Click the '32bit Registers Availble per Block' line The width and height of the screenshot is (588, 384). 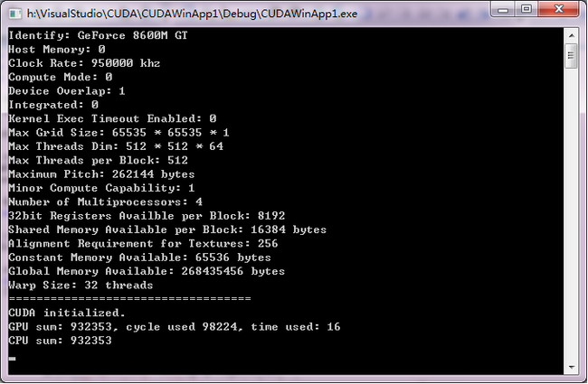click(x=147, y=216)
